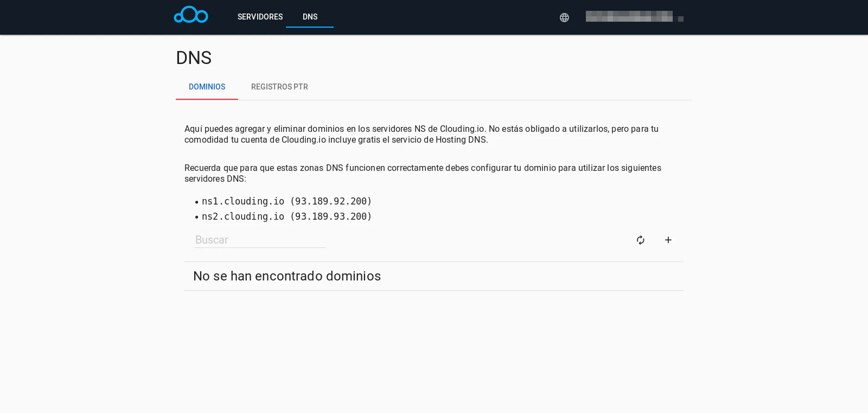The image size is (868, 415).
Task: Open the language selector globe icon
Action: coord(564,17)
